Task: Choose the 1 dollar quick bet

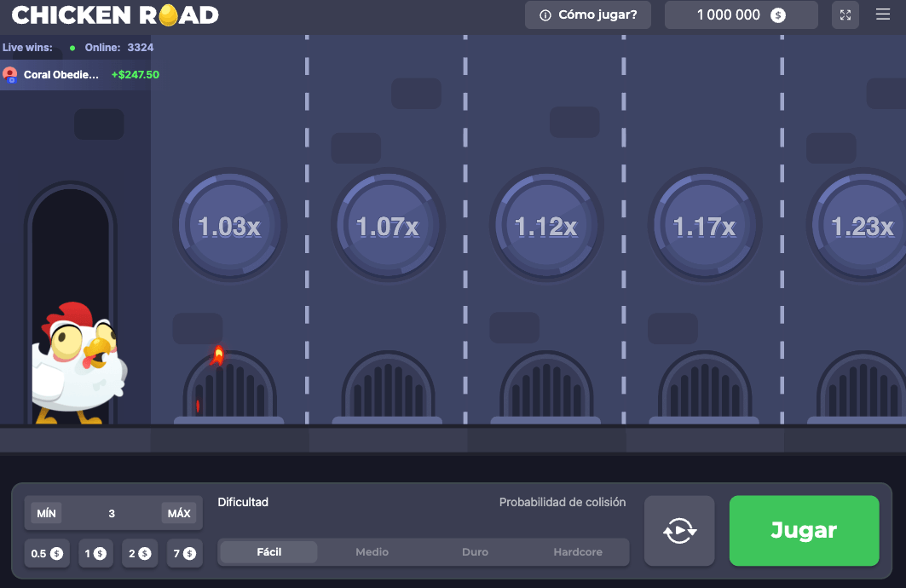Action: 95,553
